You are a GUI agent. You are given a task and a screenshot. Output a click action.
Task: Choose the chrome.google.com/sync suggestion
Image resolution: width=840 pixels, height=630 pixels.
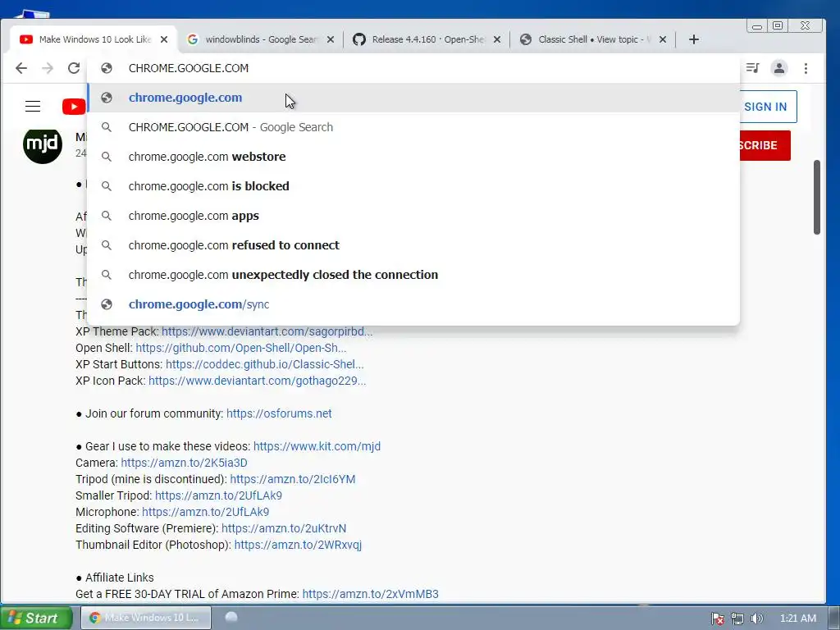coord(413,304)
